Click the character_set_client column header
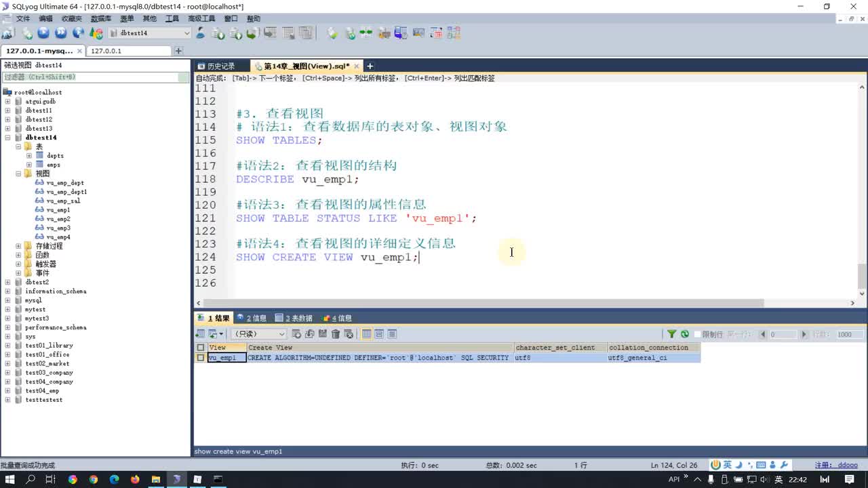 click(x=560, y=348)
